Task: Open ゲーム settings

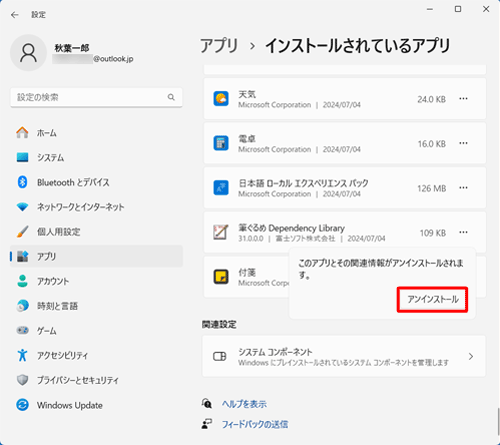Action: (x=96, y=331)
